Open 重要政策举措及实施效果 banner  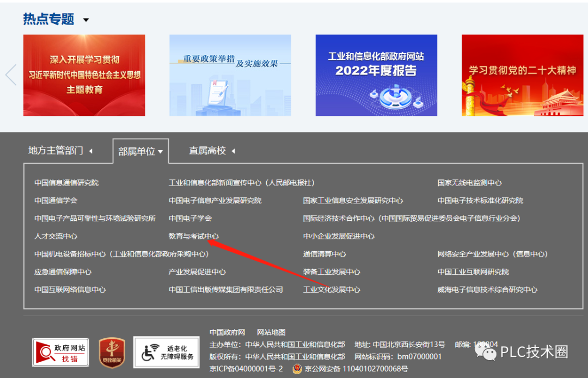click(x=230, y=75)
